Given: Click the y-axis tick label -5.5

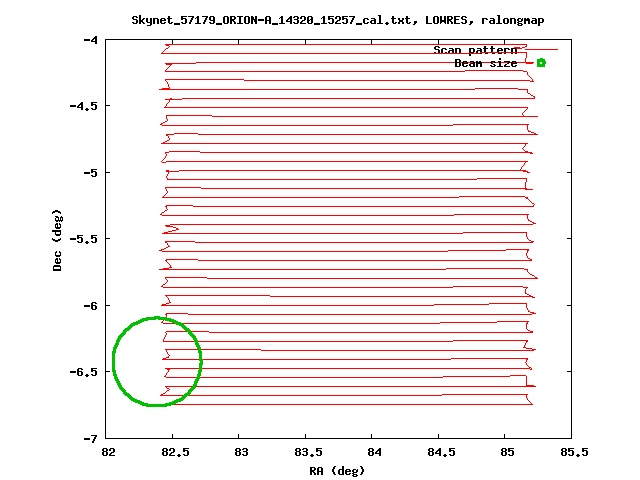Looking at the screenshot, I should [84, 239].
